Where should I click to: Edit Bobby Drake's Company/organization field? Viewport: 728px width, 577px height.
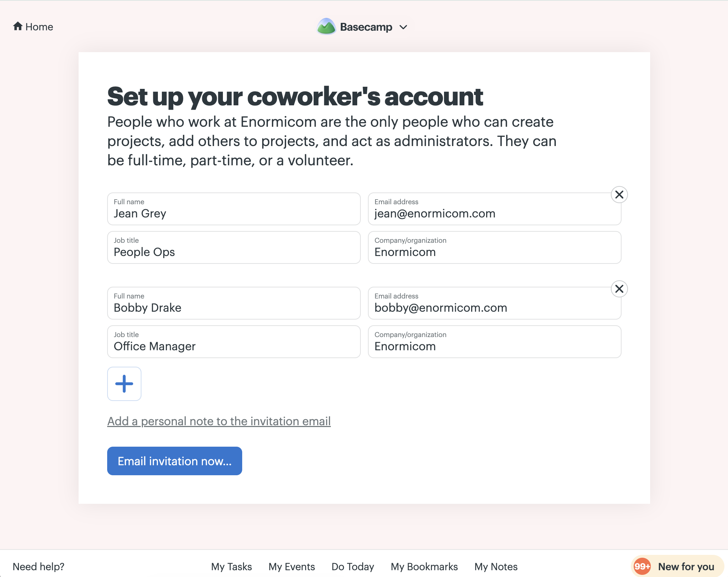coord(495,342)
